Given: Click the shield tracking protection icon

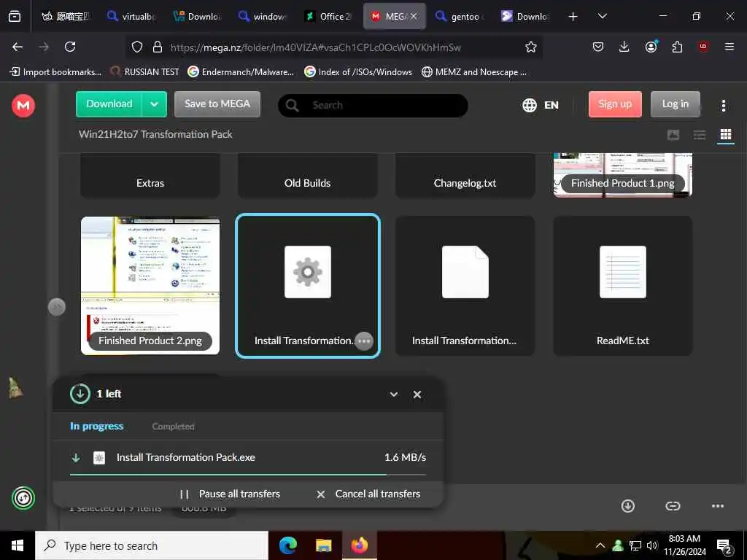Looking at the screenshot, I should (x=137, y=47).
